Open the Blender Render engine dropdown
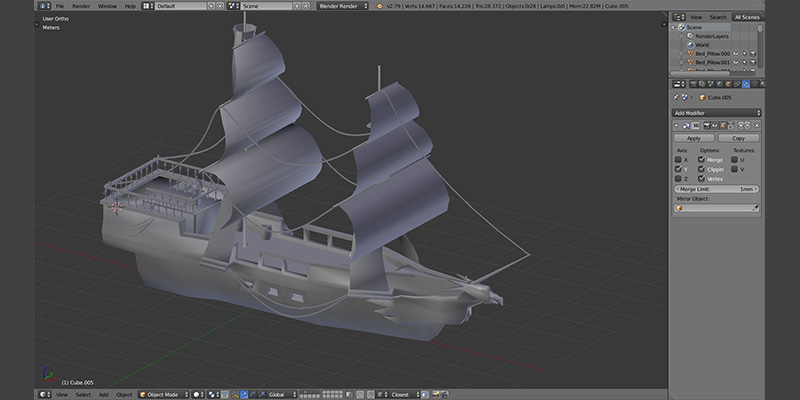Image resolution: width=800 pixels, height=400 pixels. [x=342, y=6]
